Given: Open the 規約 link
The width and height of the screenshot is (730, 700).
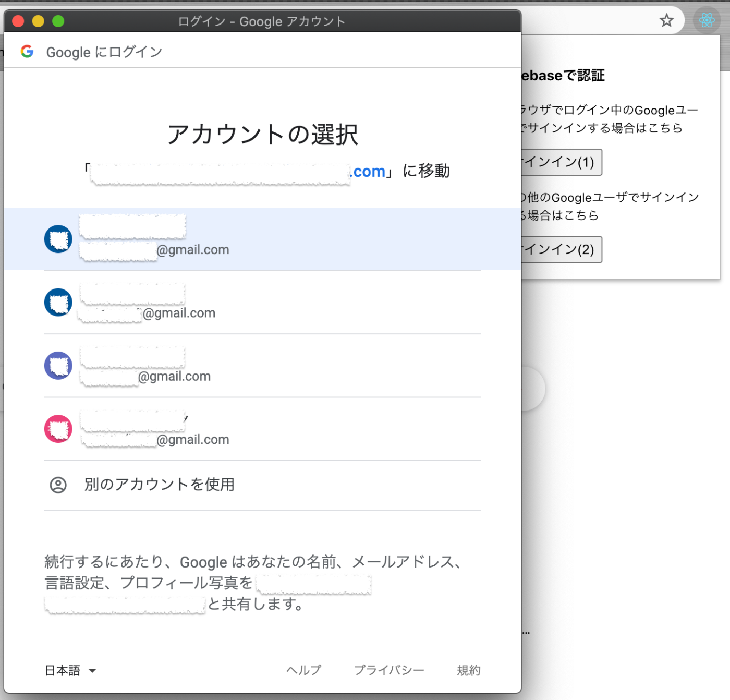Looking at the screenshot, I should click(469, 670).
